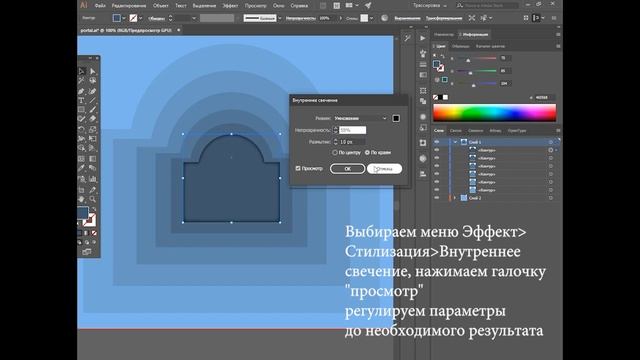Select the Artboard tool
Viewport: 640px width, 360px height.
pos(82,189)
